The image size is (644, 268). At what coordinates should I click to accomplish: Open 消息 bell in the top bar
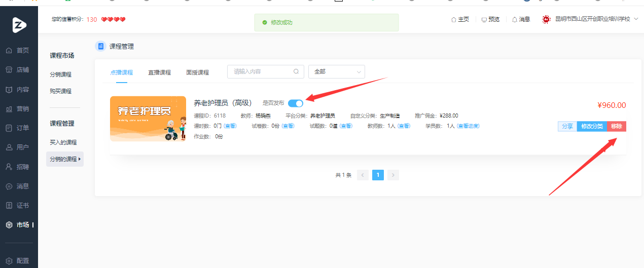click(521, 19)
